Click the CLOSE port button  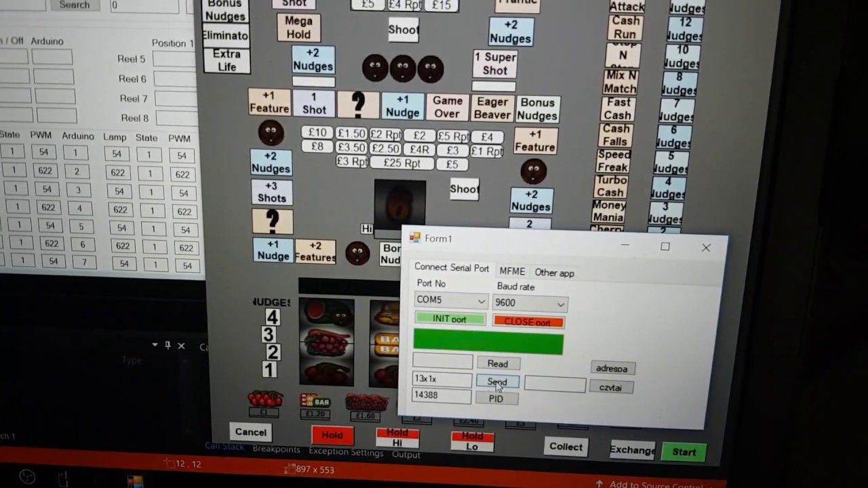pyautogui.click(x=528, y=321)
